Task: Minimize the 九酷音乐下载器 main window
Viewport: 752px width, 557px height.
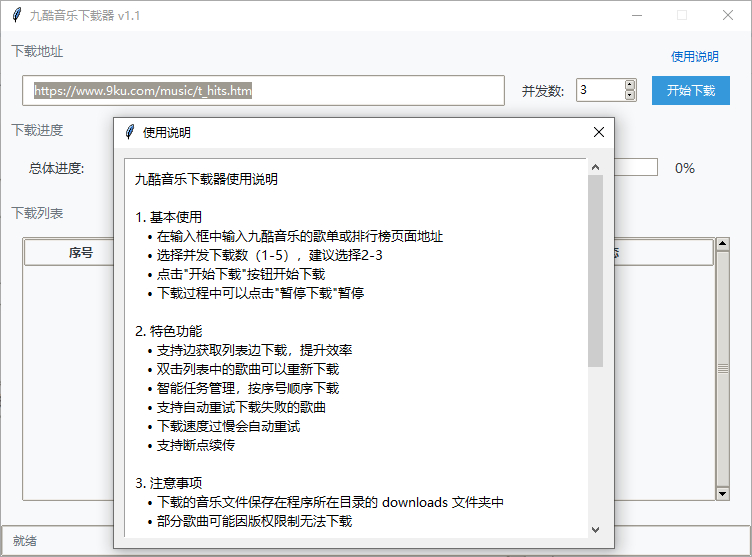Action: (x=636, y=15)
